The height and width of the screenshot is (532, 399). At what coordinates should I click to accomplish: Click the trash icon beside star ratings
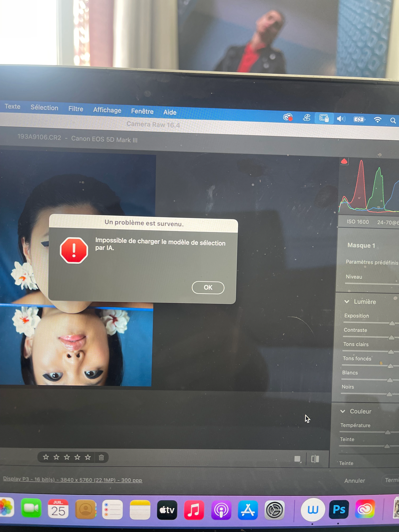pos(101,457)
